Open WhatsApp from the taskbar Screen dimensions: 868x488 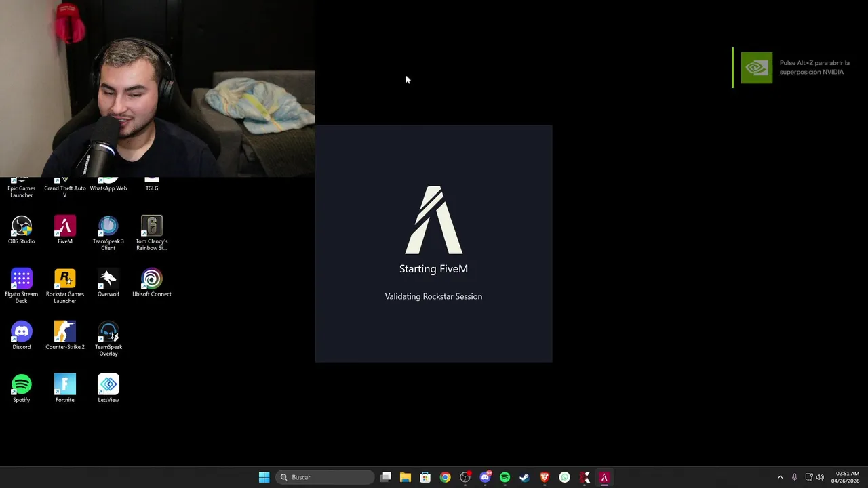click(564, 477)
